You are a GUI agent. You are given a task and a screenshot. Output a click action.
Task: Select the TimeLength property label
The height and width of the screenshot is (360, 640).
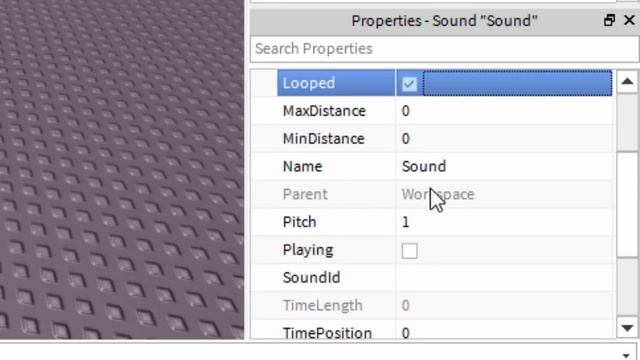[x=322, y=305]
